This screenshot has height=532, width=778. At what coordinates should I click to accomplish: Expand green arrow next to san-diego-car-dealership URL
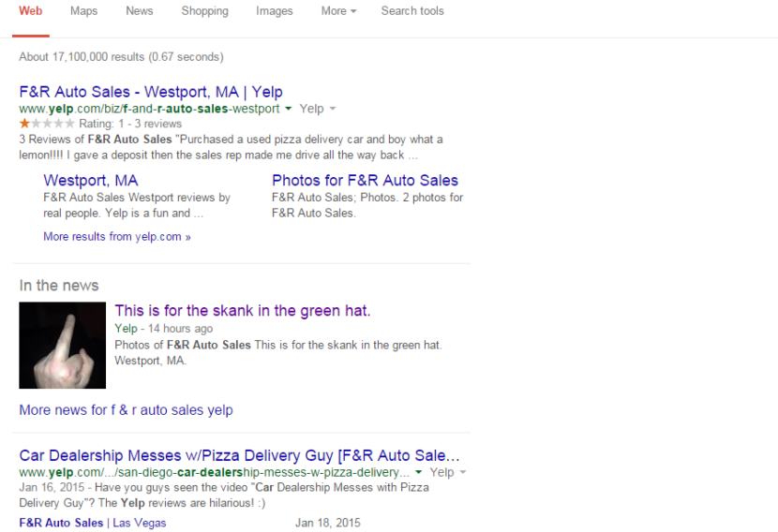(x=418, y=472)
